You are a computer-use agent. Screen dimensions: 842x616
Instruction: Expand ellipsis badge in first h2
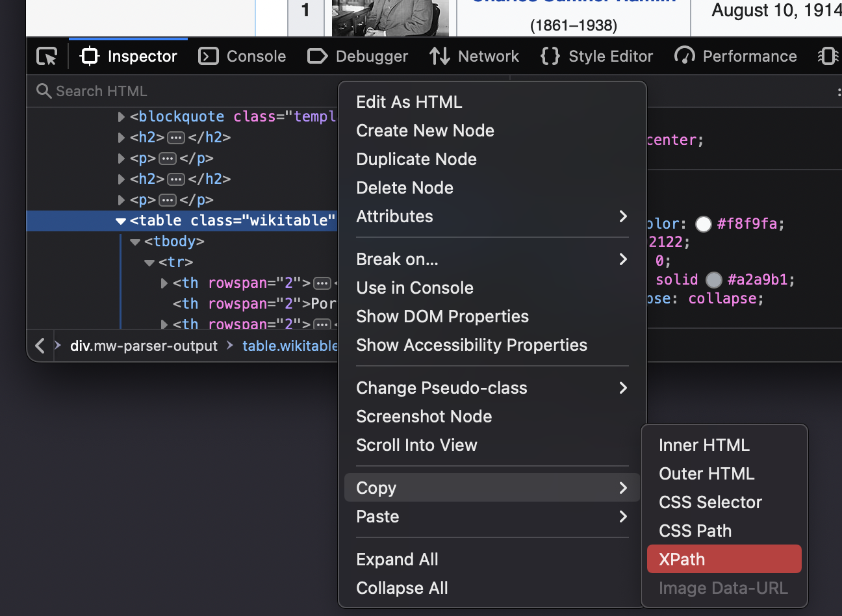pyautogui.click(x=176, y=138)
